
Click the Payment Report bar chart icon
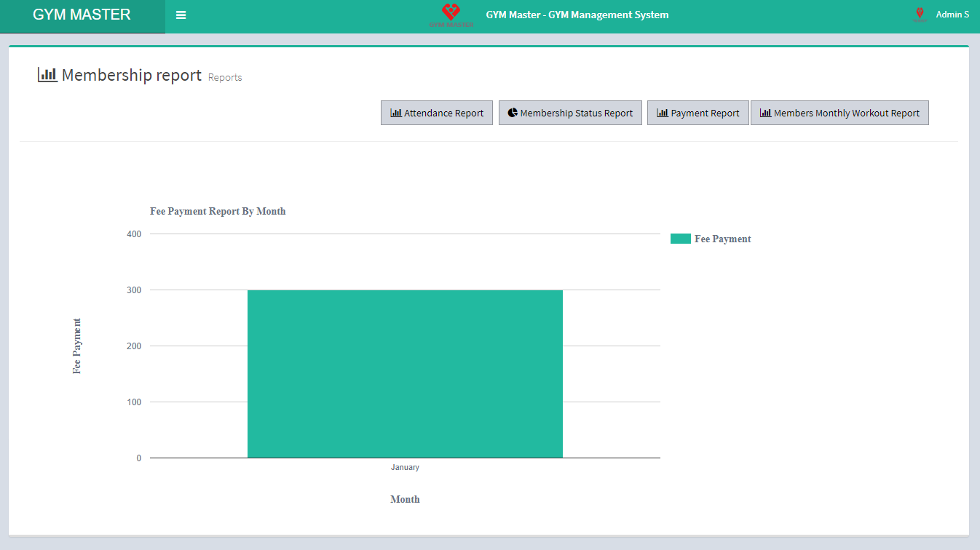(663, 113)
